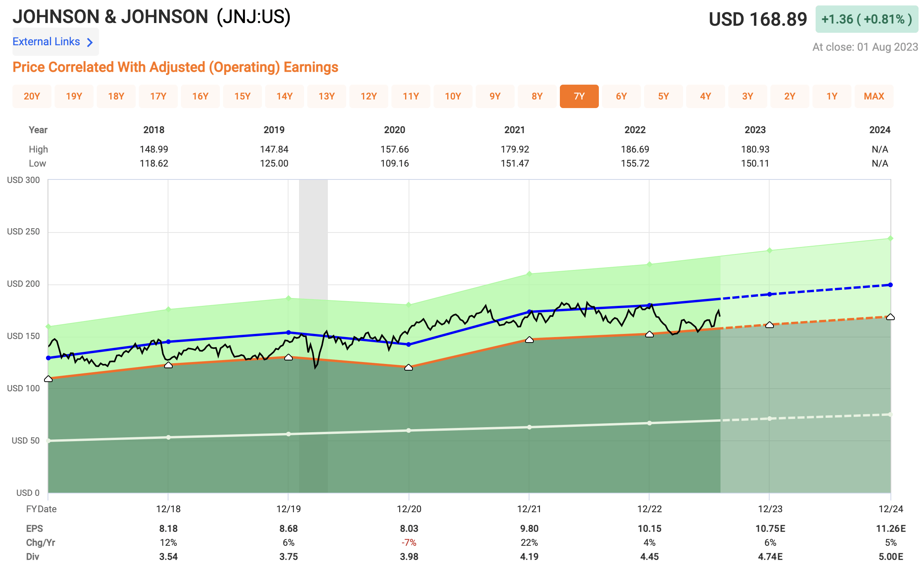Click the blue line point at 12/21
Screen dimensions: 924x568
pyautogui.click(x=529, y=312)
